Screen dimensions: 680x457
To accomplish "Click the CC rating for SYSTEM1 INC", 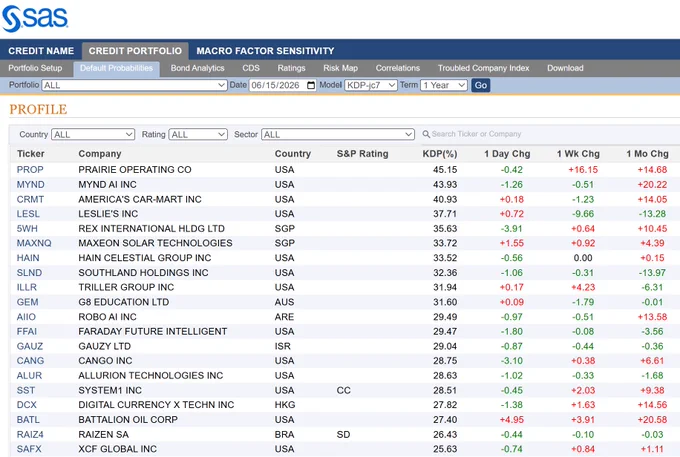I will (x=343, y=390).
